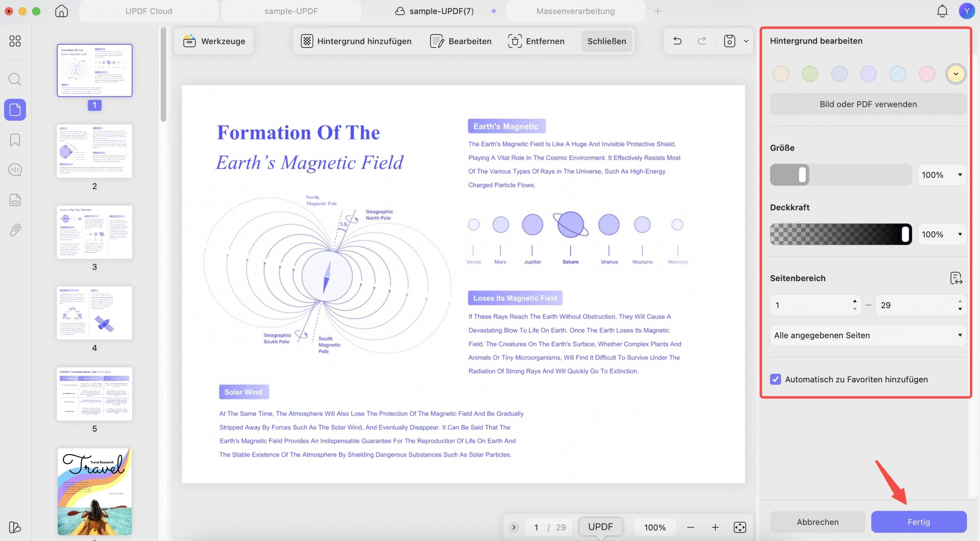This screenshot has height=541, width=980.
Task: Open the thumbnails grid icon in sidebar
Action: point(15,41)
